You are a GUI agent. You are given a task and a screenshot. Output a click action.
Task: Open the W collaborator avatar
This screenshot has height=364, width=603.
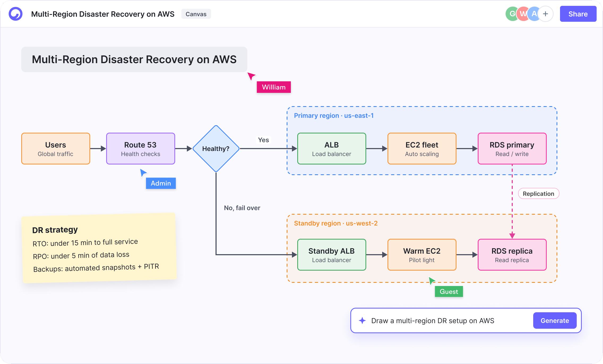coord(523,14)
